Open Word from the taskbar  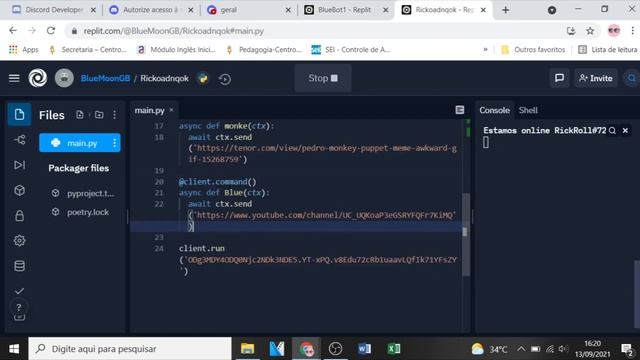364,349
